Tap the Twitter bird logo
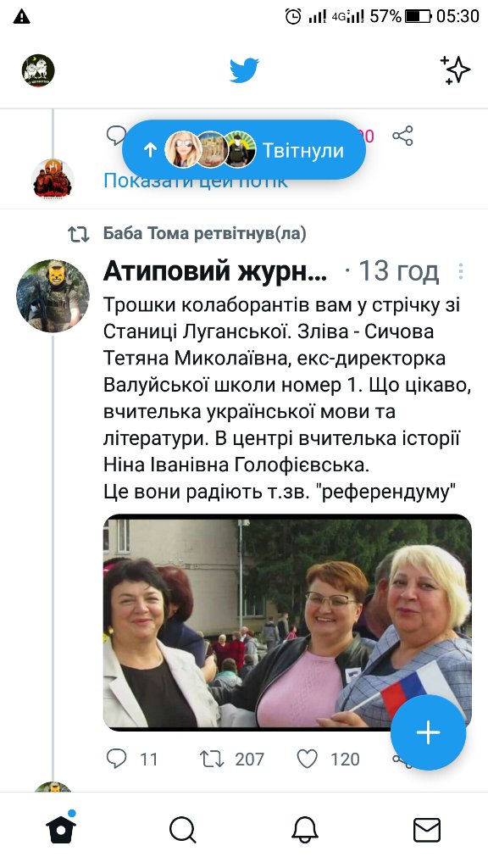 (x=244, y=70)
